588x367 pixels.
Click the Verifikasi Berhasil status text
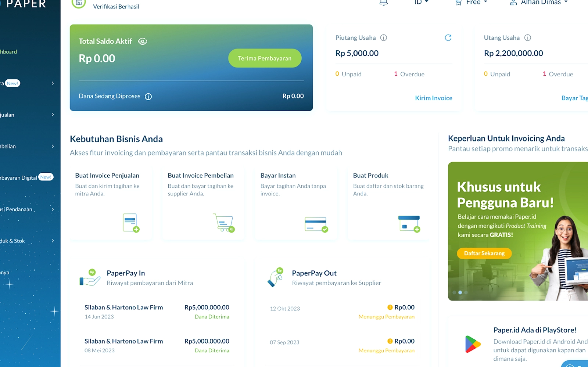pos(116,7)
